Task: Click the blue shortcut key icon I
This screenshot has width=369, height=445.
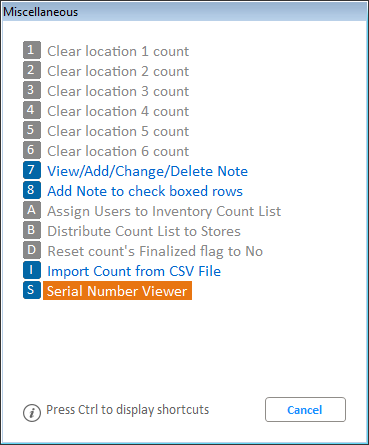Action: pos(32,270)
